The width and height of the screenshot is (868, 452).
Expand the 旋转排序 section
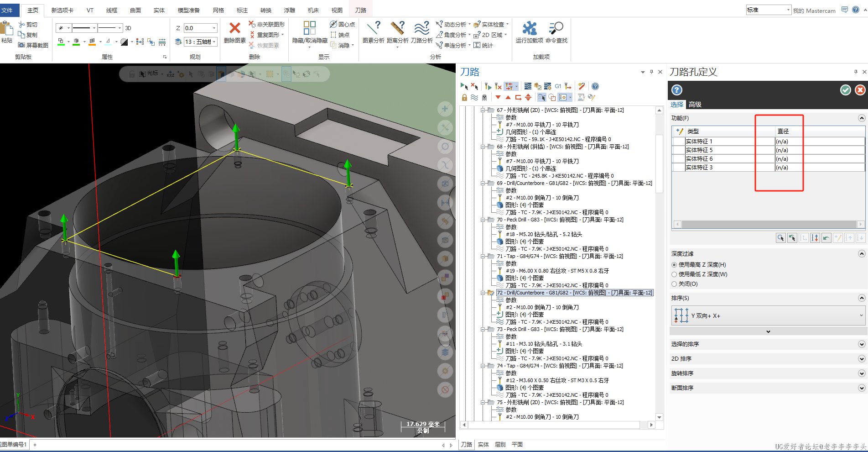pos(862,373)
